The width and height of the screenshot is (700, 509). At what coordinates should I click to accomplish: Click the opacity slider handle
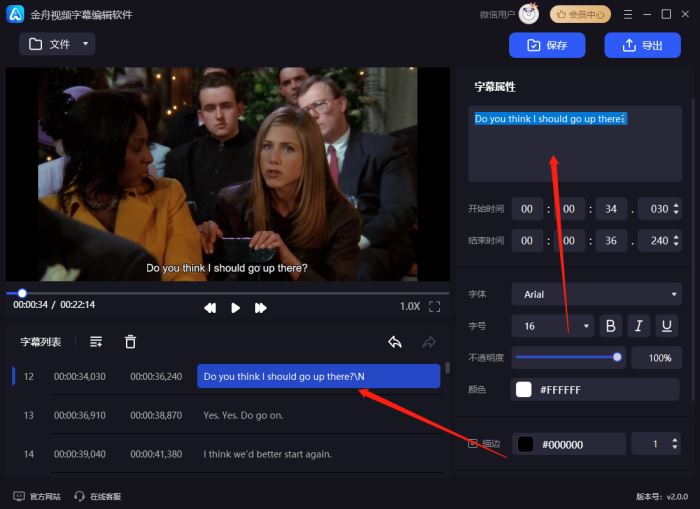tap(617, 357)
